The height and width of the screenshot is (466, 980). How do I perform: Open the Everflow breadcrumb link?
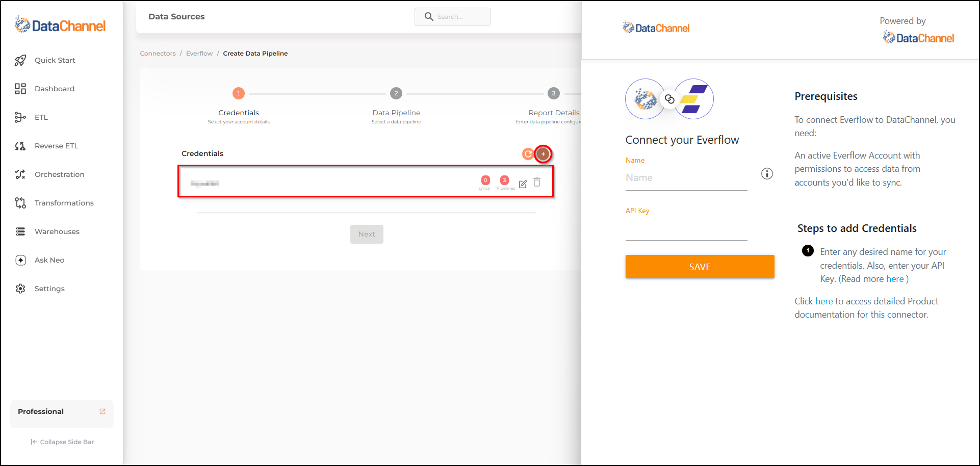pyautogui.click(x=199, y=54)
